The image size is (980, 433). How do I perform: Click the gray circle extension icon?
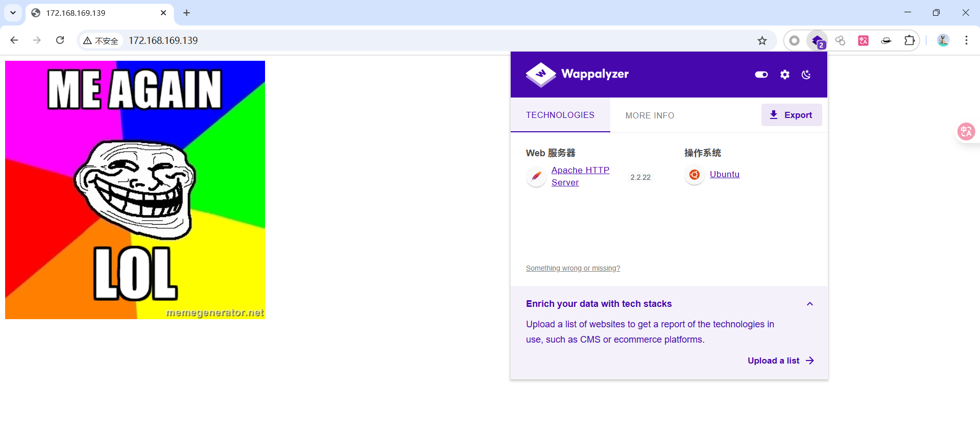pyautogui.click(x=794, y=41)
